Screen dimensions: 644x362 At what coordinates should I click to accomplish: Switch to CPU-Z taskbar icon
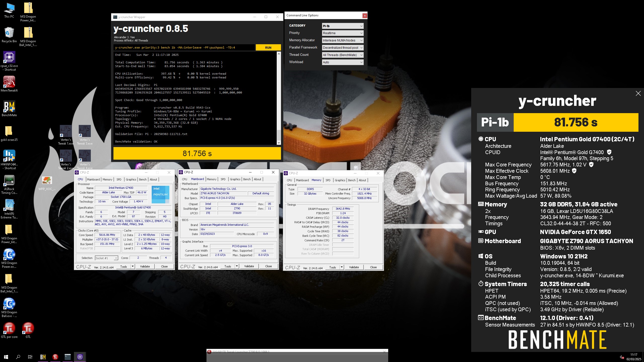80,357
